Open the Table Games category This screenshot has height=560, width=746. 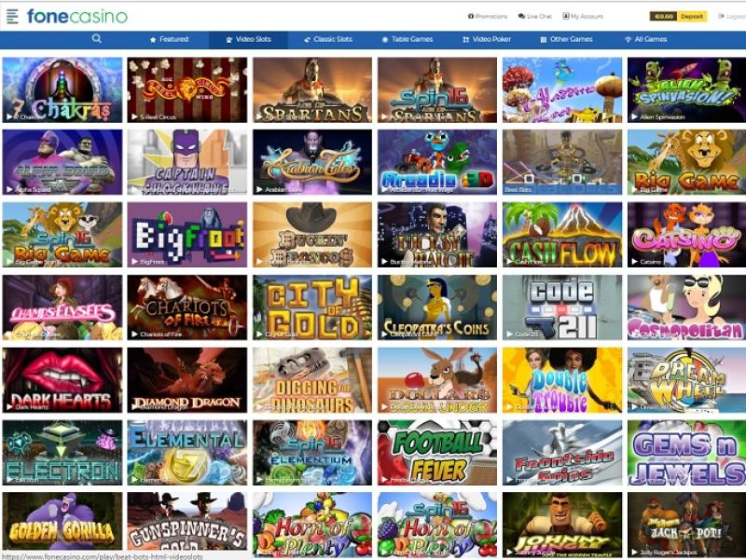pos(408,39)
